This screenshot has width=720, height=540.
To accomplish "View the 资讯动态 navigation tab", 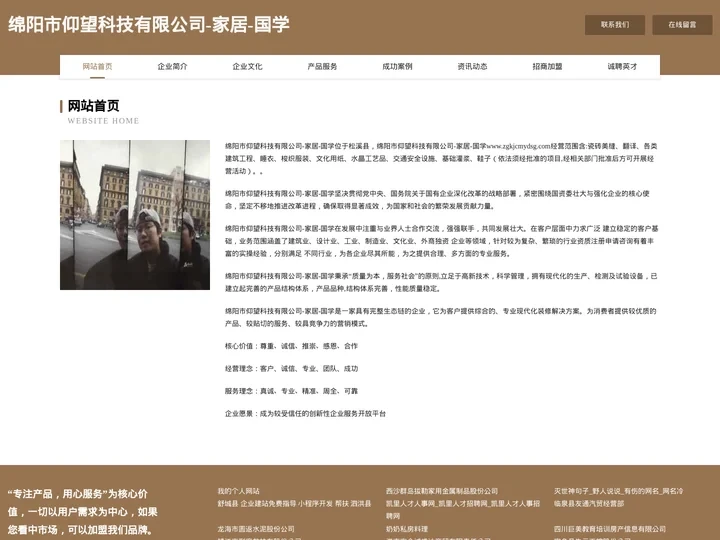I will (472, 67).
